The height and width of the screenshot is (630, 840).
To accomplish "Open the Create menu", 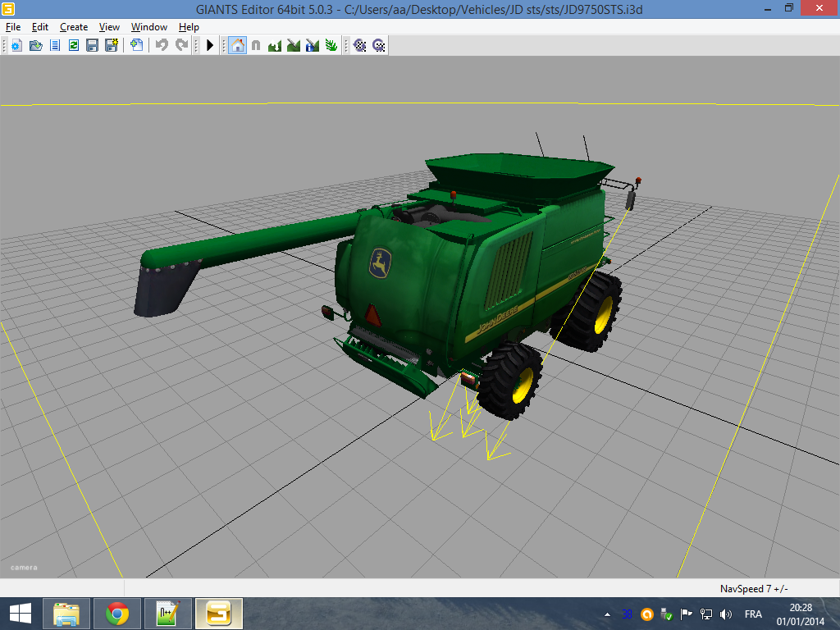I will tap(73, 27).
